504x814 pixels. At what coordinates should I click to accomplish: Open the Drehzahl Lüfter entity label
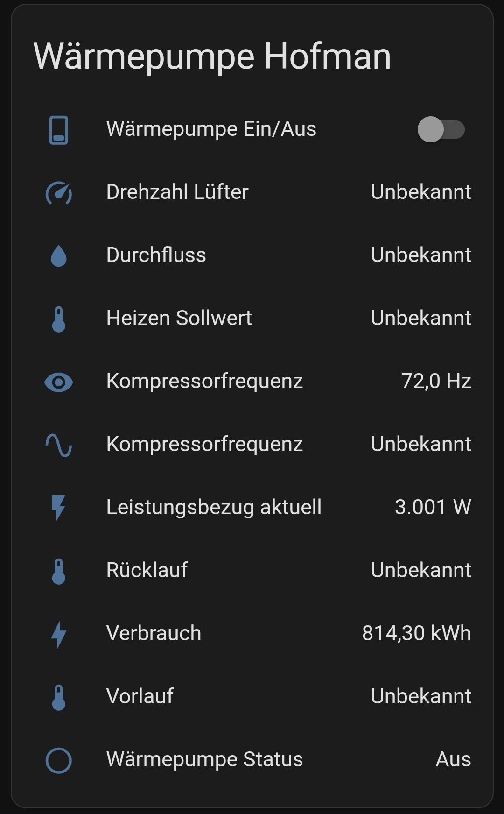tap(177, 192)
